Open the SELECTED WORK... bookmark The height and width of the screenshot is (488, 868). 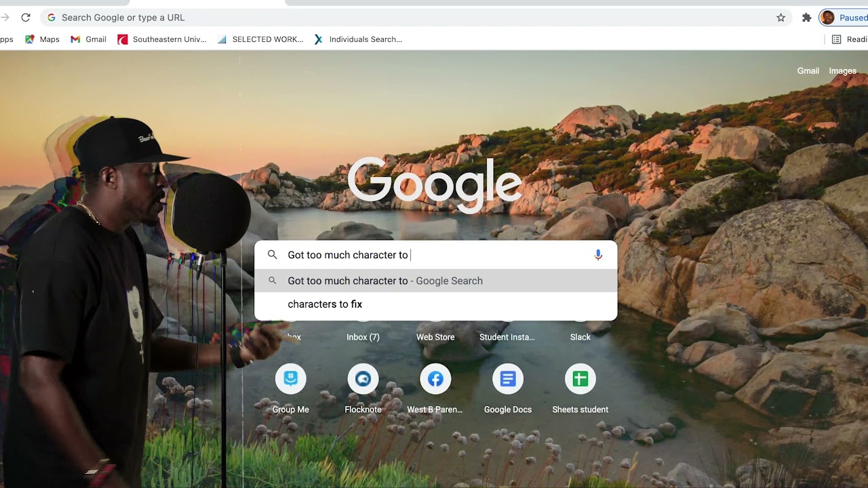point(260,39)
